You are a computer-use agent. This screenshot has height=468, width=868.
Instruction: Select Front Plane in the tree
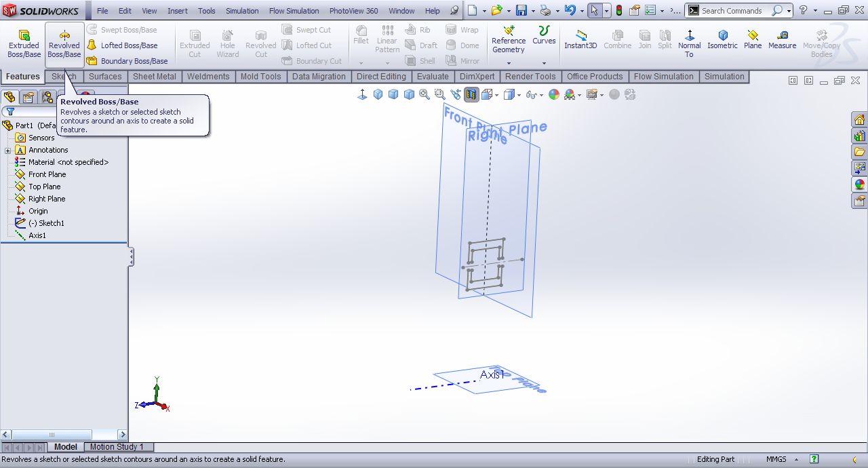[x=41, y=174]
